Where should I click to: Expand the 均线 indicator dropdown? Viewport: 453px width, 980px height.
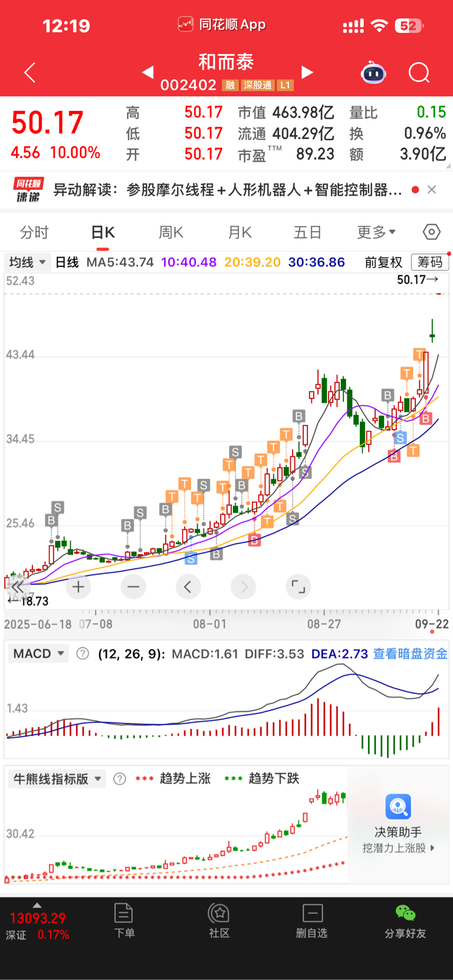(x=27, y=262)
